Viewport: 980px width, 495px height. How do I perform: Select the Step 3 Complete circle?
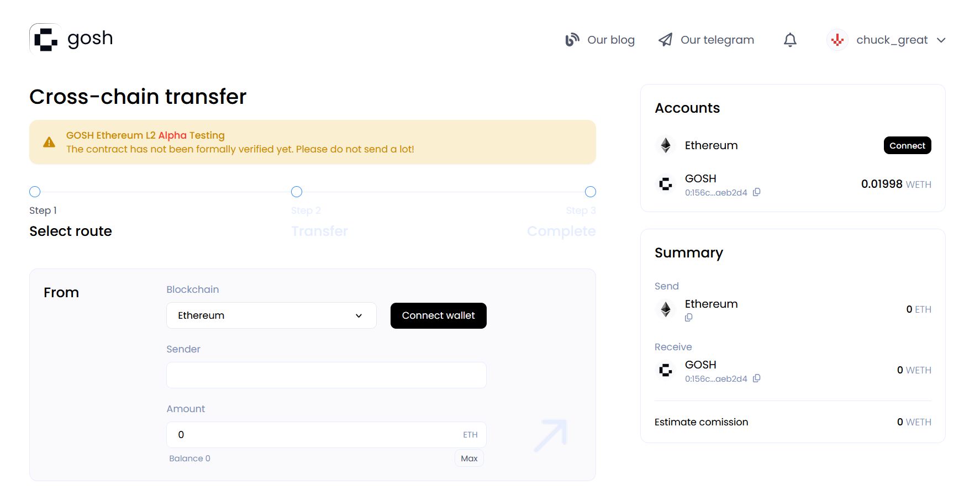click(590, 192)
